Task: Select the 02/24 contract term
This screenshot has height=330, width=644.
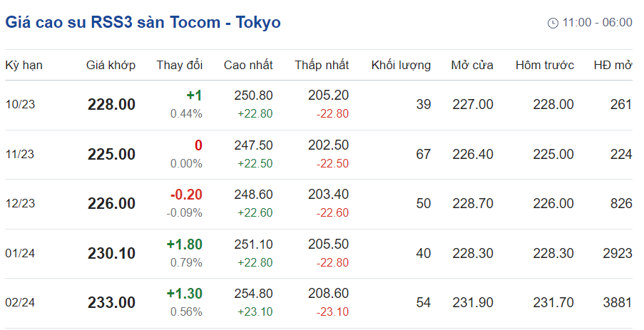Action: click(x=20, y=303)
